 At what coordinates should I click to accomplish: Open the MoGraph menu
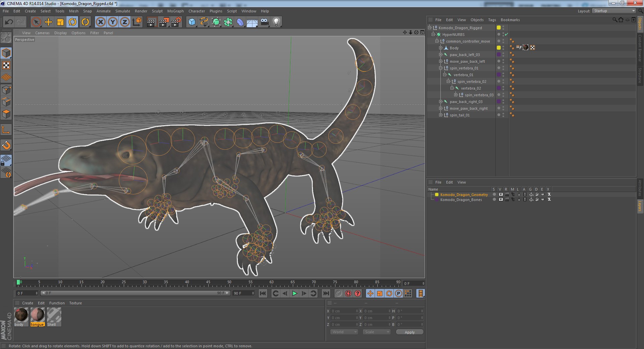(x=175, y=11)
